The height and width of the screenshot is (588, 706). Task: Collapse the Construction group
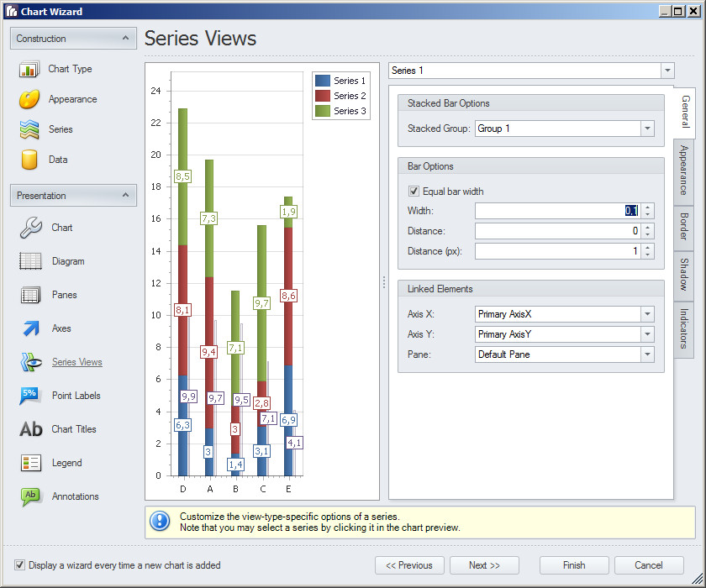pyautogui.click(x=125, y=39)
